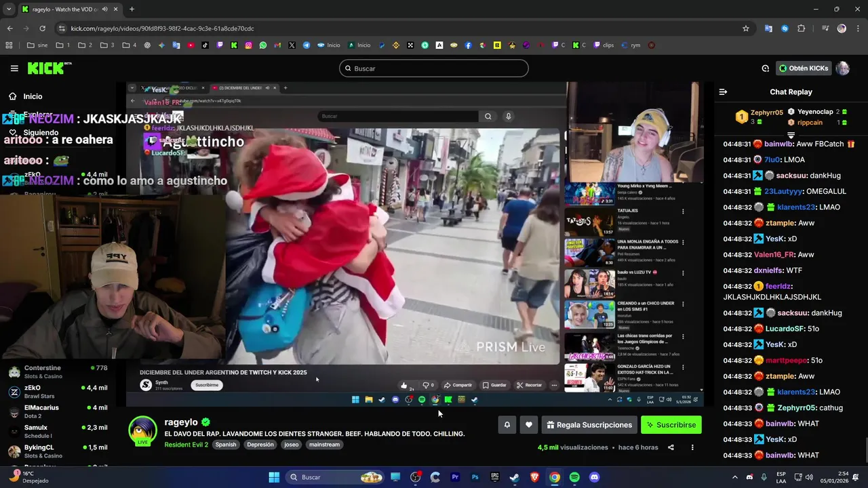Open Discord from the taskbar
Viewport: 868px width, 488px height.
tap(595, 477)
